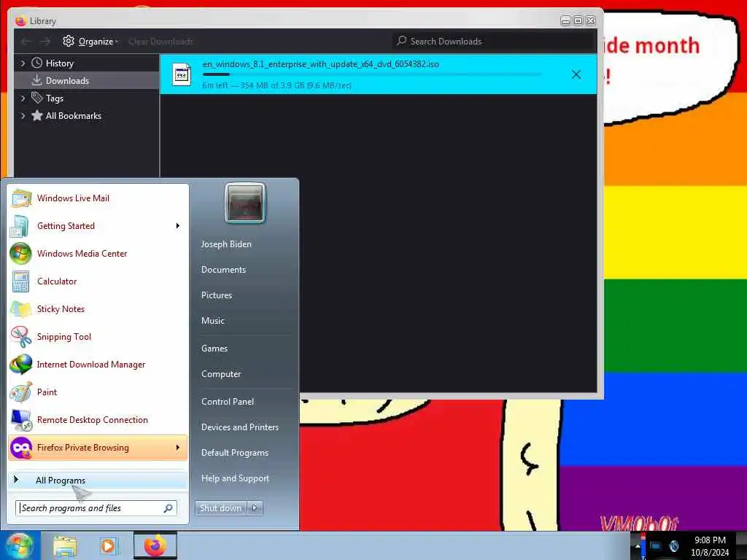
Task: Launch Paint from Start menu
Action: [x=47, y=392]
